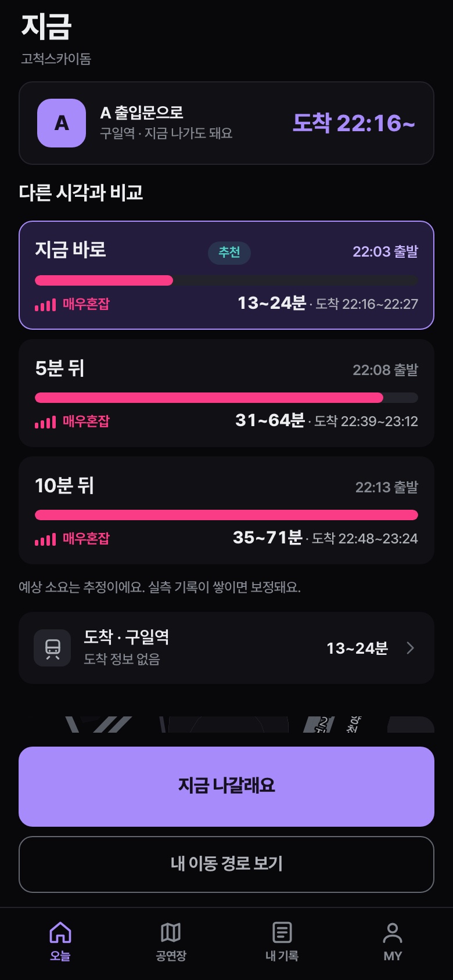The width and height of the screenshot is (453, 980).
Task: Open 구일역 arrival details chevron
Action: (411, 648)
